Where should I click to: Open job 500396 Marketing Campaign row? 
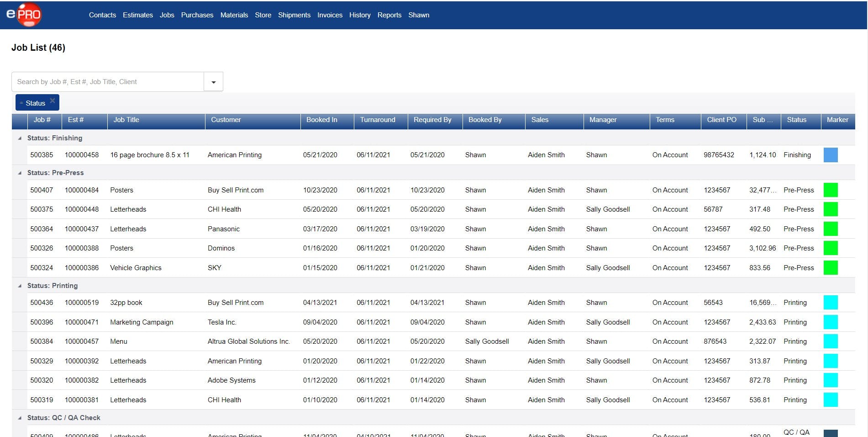142,322
